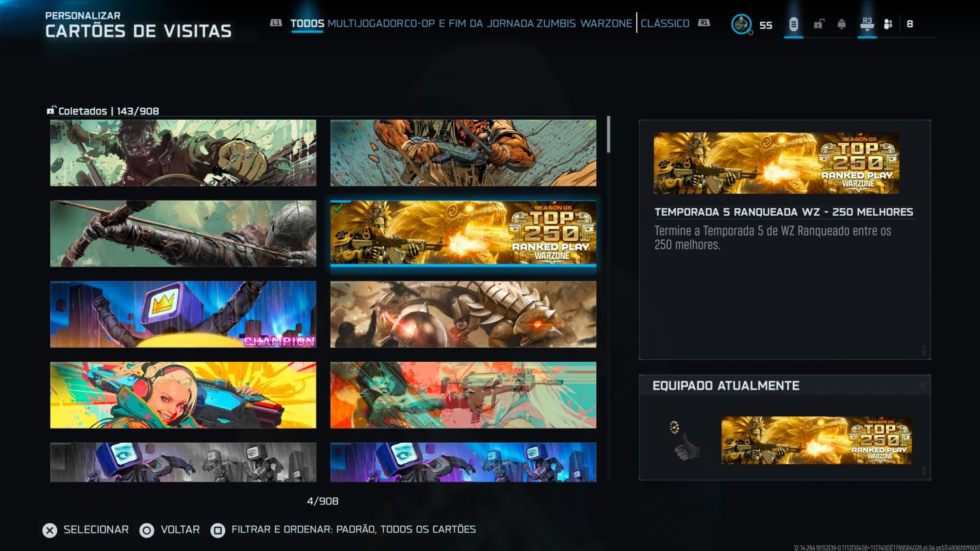Click the square button icon for filter

pos(218,530)
